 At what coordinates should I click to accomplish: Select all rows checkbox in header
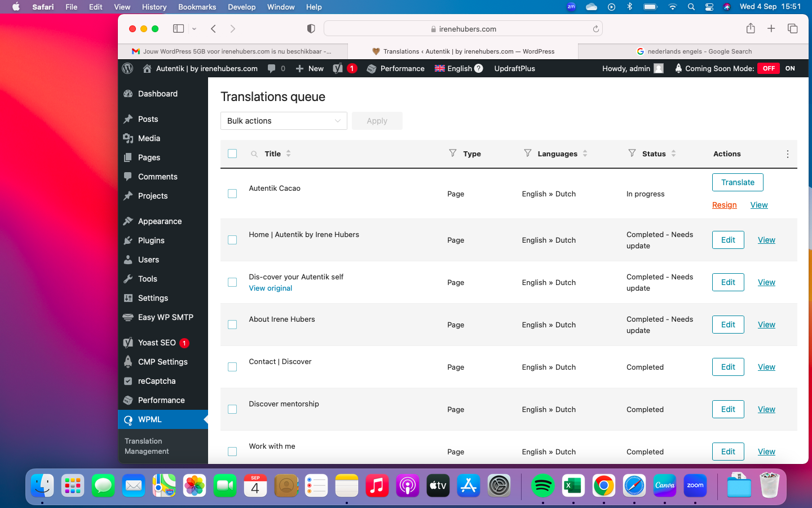[x=232, y=154]
